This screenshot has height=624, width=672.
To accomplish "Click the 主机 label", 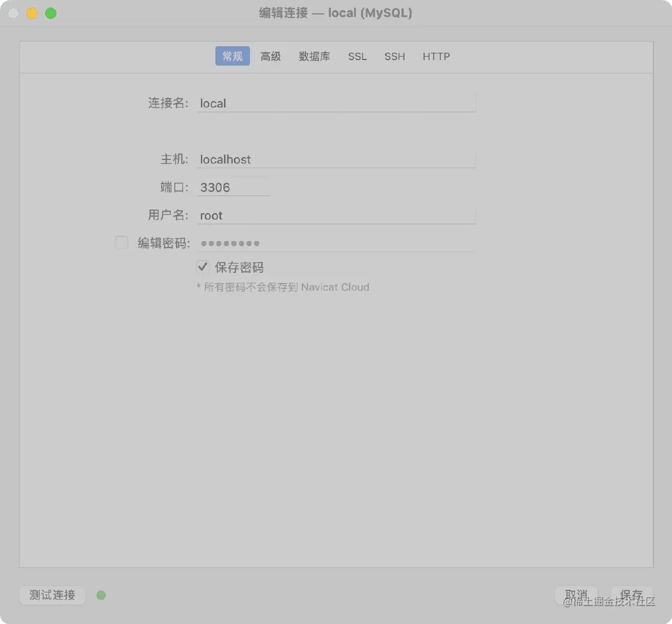I will click(x=174, y=159).
